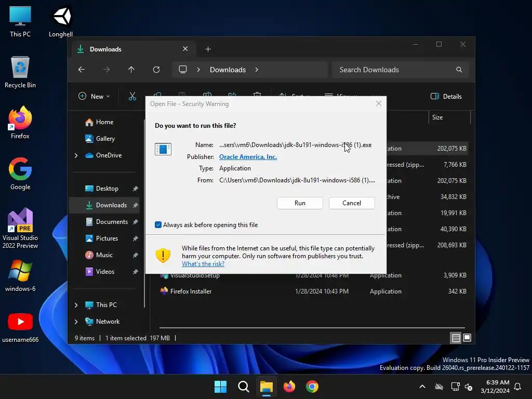Click the Cut scissors icon
The height and width of the screenshot is (399, 532).
132,96
